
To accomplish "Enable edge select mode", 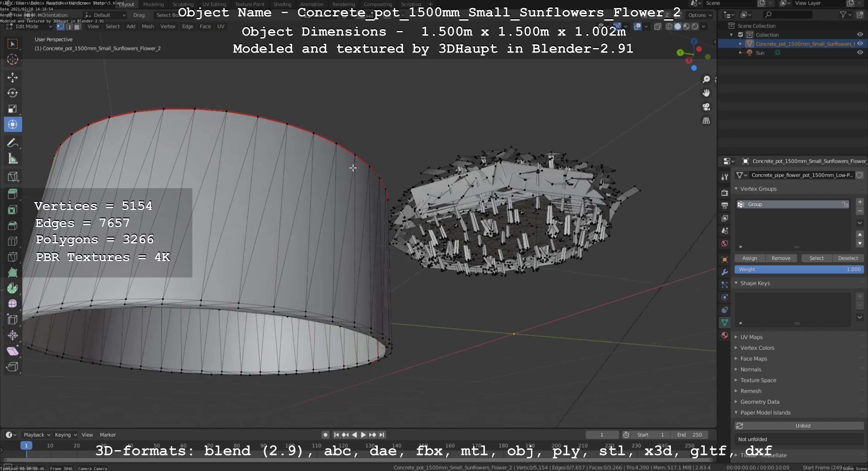I will coord(69,27).
